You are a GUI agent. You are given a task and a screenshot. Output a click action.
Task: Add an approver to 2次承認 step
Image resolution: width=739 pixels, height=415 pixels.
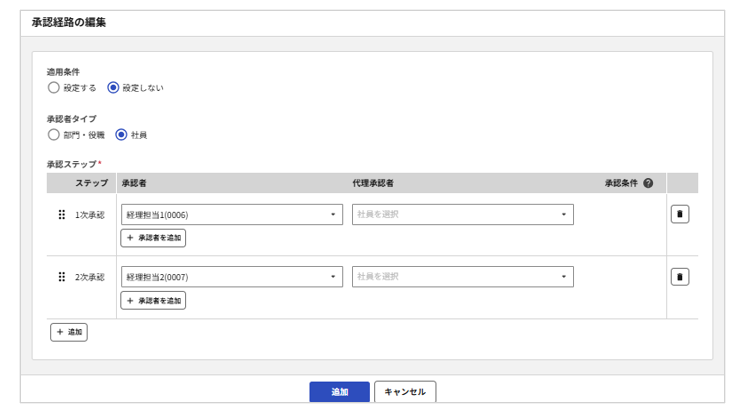[x=153, y=300]
